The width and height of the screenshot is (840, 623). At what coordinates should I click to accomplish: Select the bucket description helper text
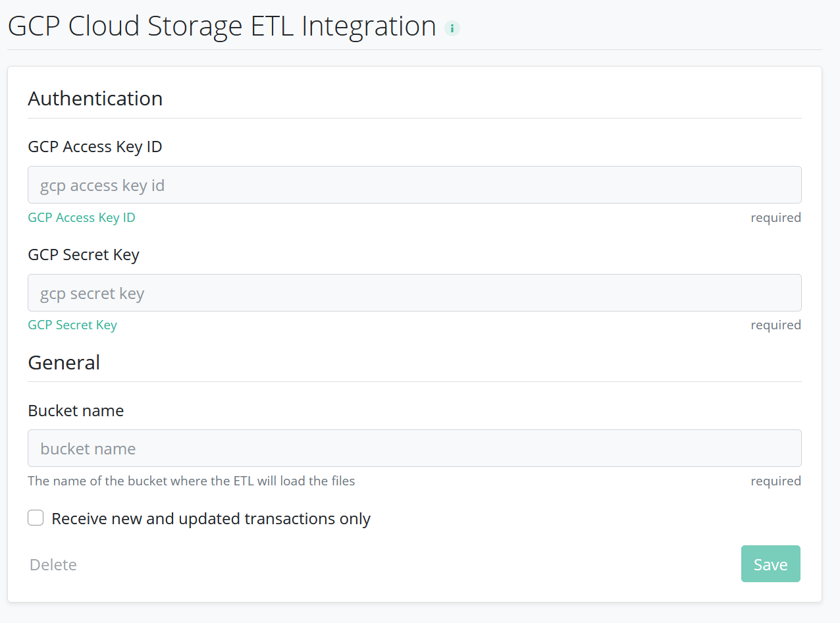click(192, 481)
